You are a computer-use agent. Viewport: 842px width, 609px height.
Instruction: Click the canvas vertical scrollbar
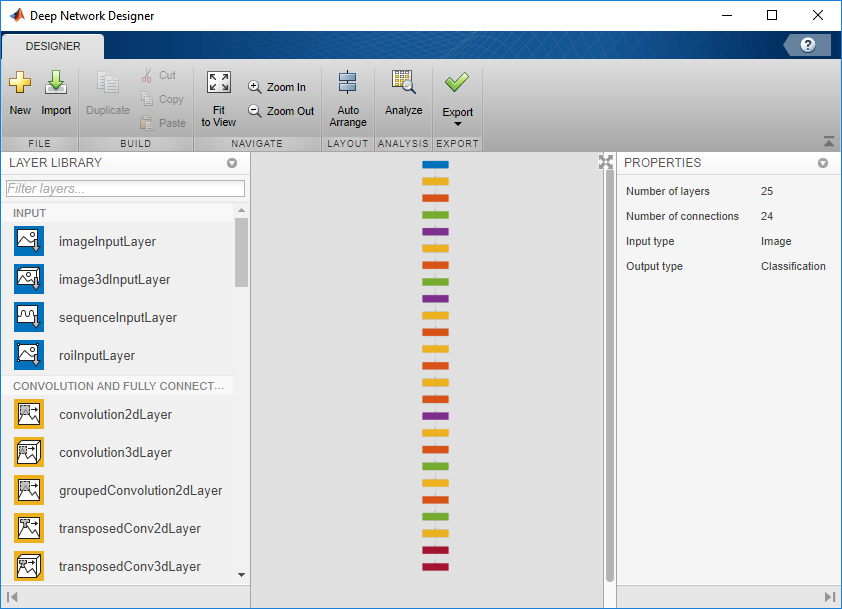pyautogui.click(x=609, y=376)
